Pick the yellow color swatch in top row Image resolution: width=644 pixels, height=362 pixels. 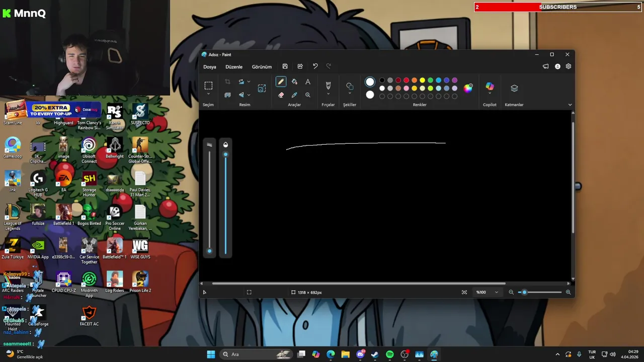click(422, 80)
